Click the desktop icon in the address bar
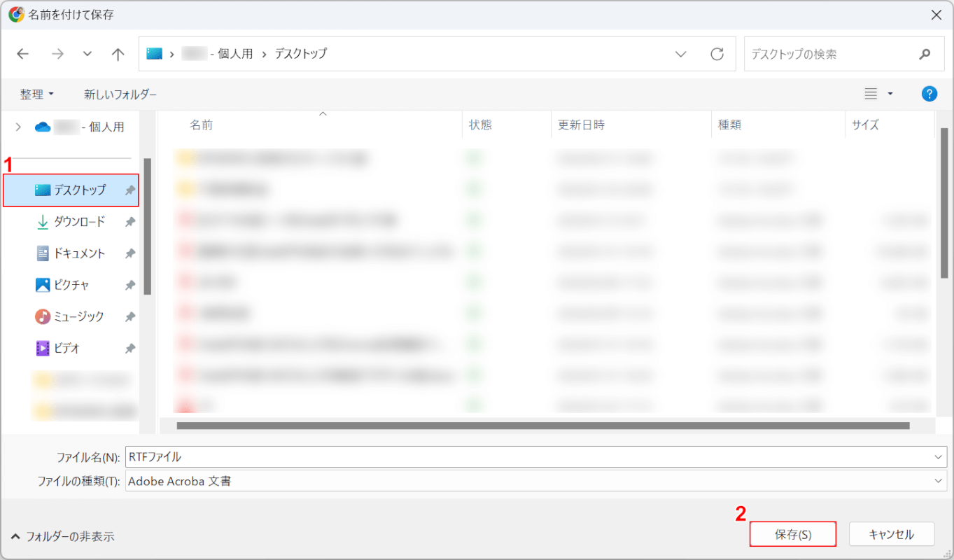 [154, 53]
